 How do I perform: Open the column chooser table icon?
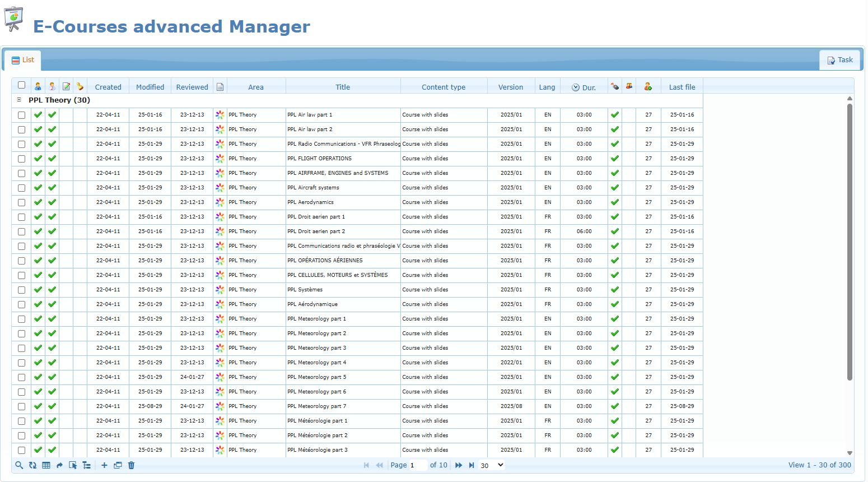(46, 465)
